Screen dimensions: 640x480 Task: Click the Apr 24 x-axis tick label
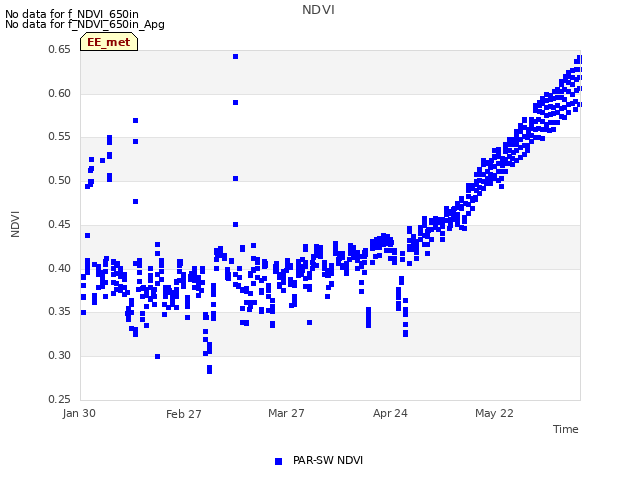(390, 413)
